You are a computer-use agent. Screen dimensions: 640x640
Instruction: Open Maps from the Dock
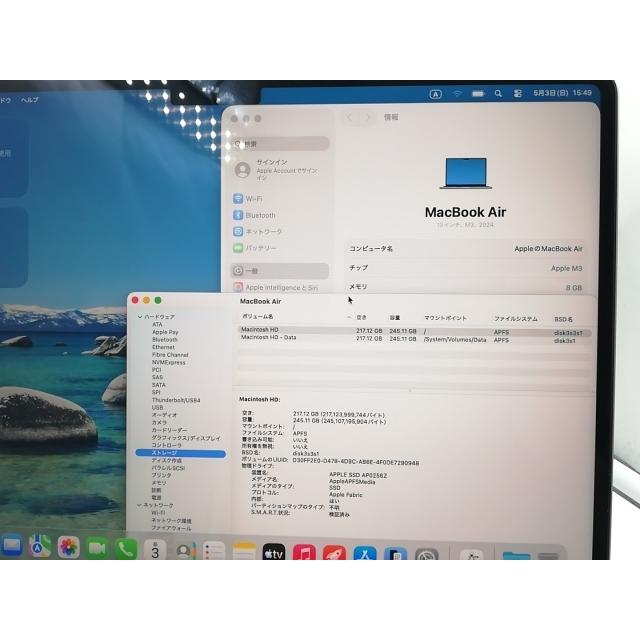click(x=40, y=547)
